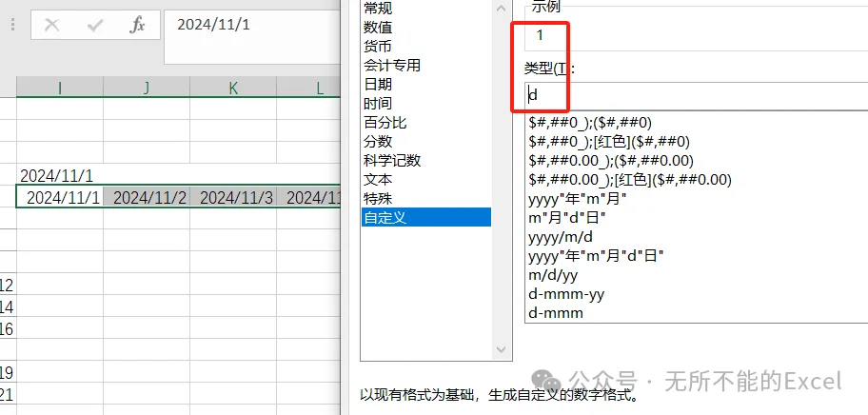Choose the 分数 category
This screenshot has width=868, height=415.
[x=425, y=142]
